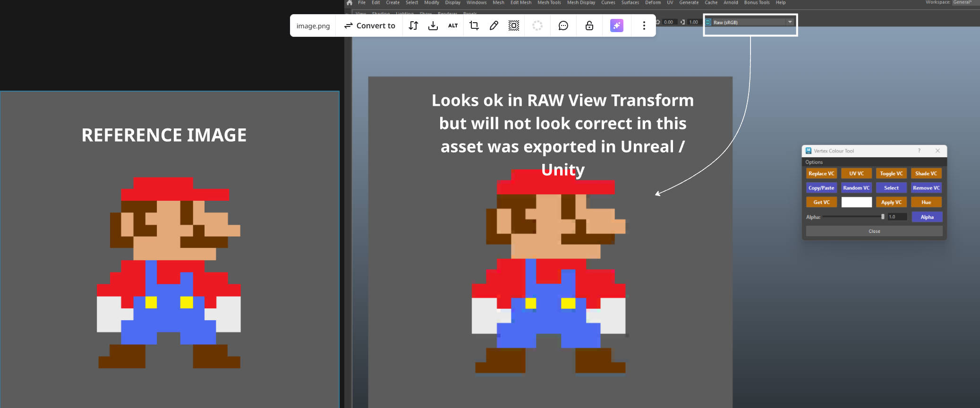This screenshot has width=980, height=408.
Task: Click the dotted-square selection icon
Action: click(514, 25)
